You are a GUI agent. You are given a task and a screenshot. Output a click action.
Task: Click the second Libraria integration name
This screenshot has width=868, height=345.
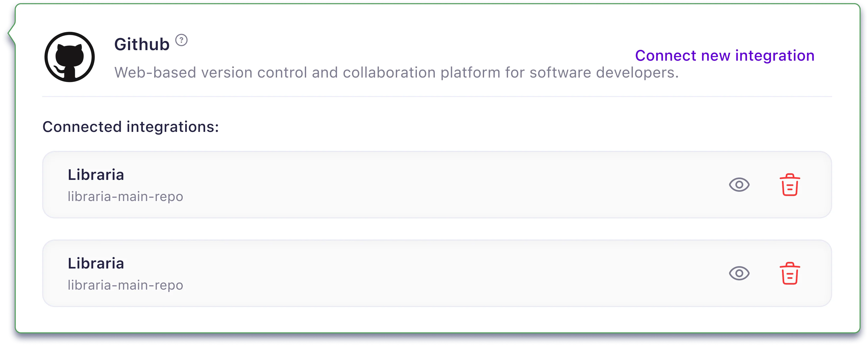pos(96,263)
